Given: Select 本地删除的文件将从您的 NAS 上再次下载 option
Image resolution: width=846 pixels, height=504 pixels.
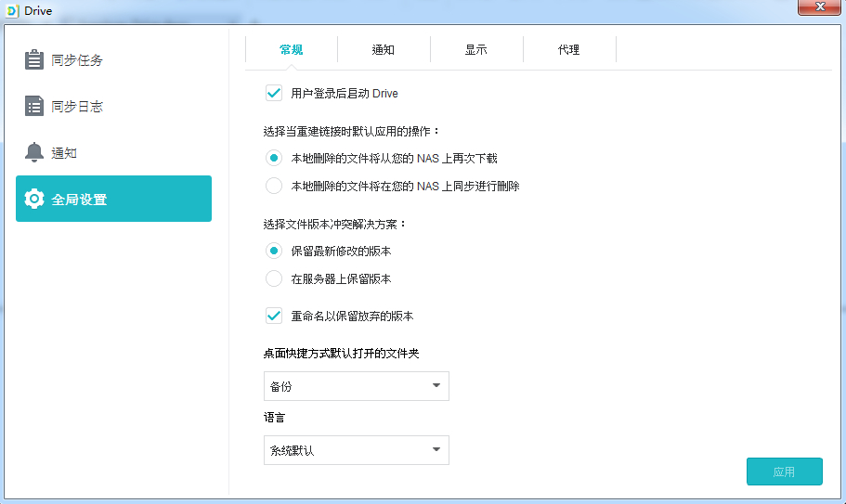Looking at the screenshot, I should click(x=274, y=158).
